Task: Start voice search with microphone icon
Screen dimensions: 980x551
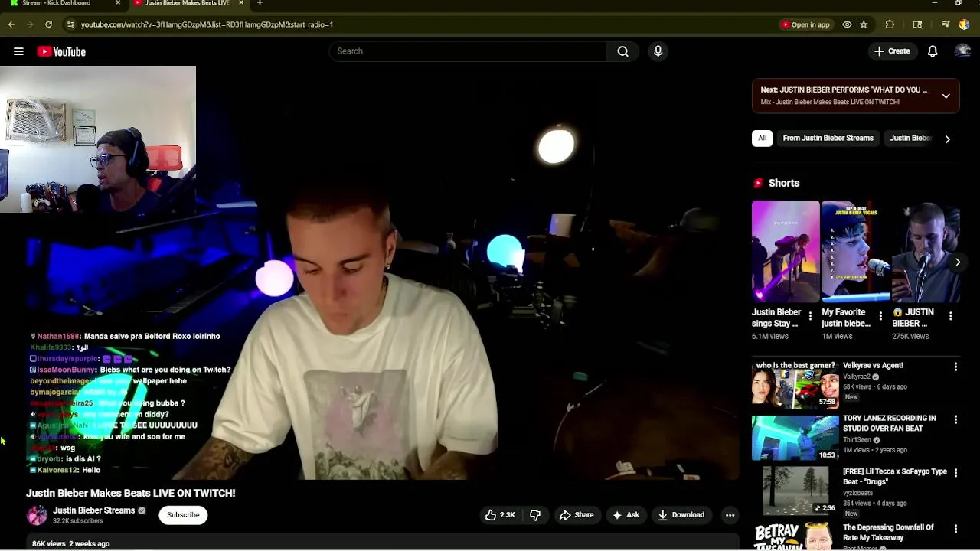Action: pyautogui.click(x=658, y=51)
